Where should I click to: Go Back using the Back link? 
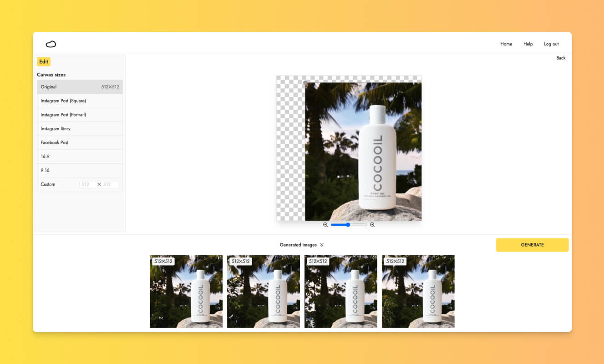[561, 58]
